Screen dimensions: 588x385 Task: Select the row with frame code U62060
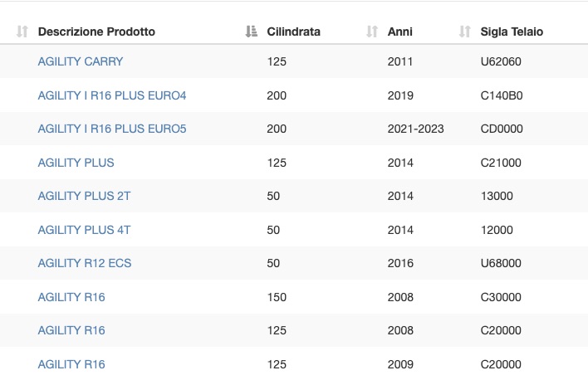tap(294, 61)
